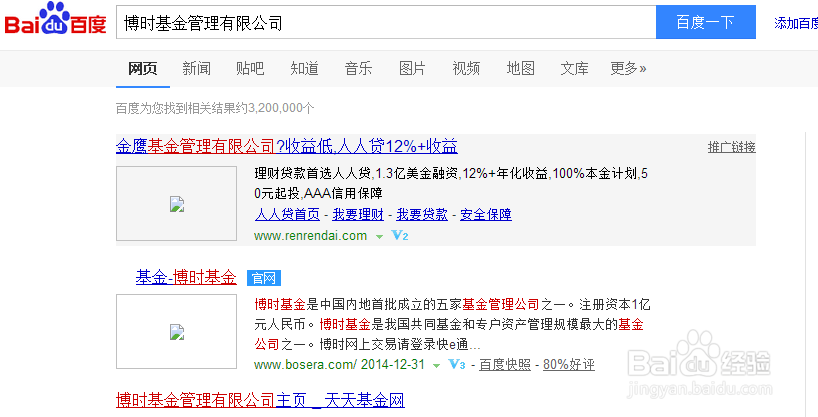Screen dimensions: 818x417
Task: Expand the dropdown arrow after www.renrendai.com
Action: tap(380, 236)
